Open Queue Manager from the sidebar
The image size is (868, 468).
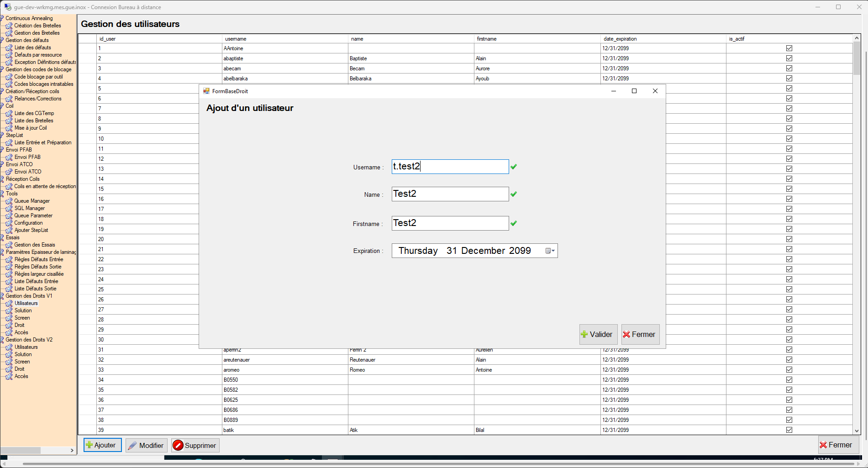click(32, 201)
